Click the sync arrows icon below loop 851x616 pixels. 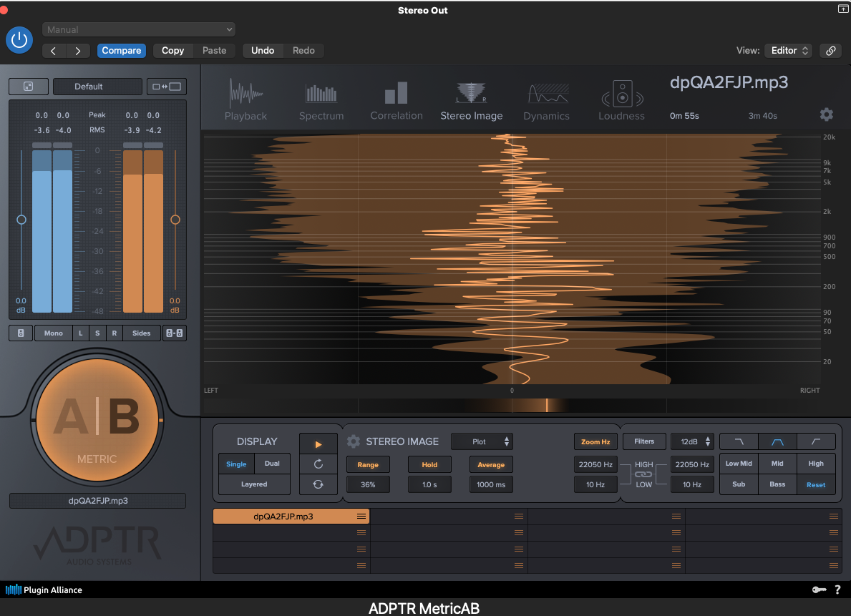318,484
